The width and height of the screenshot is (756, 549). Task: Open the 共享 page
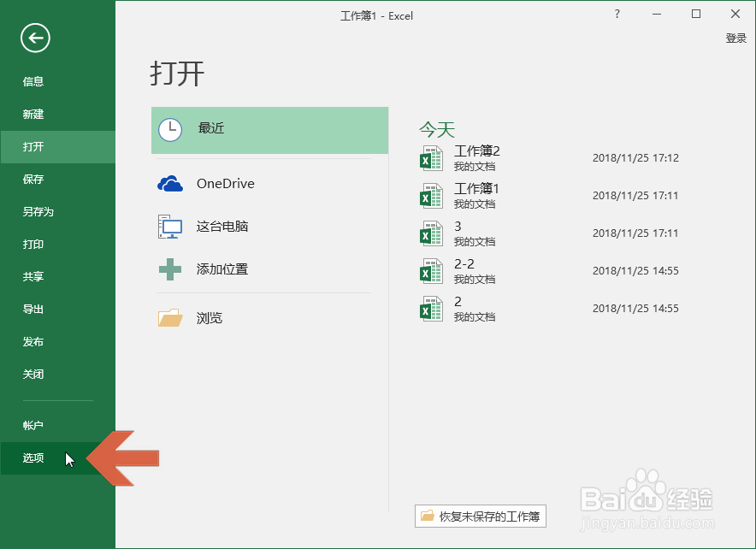pyautogui.click(x=58, y=277)
